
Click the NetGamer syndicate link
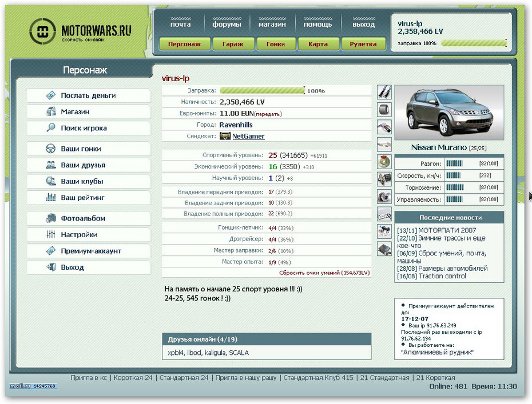pyautogui.click(x=248, y=136)
